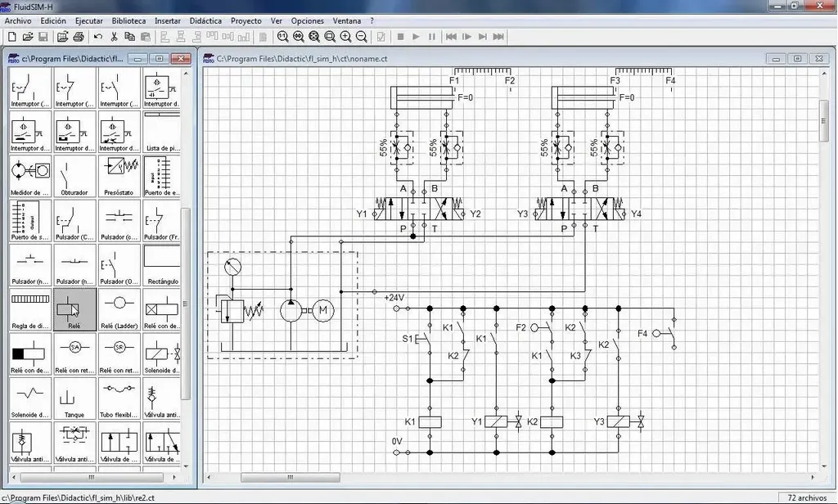Open the Opciones menu
Screen dimensions: 838x504
point(308,20)
